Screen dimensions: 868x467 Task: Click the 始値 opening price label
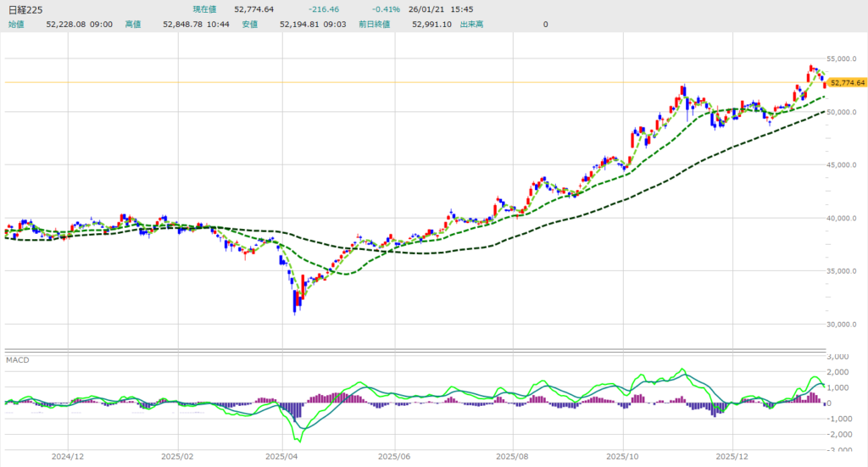coord(17,25)
